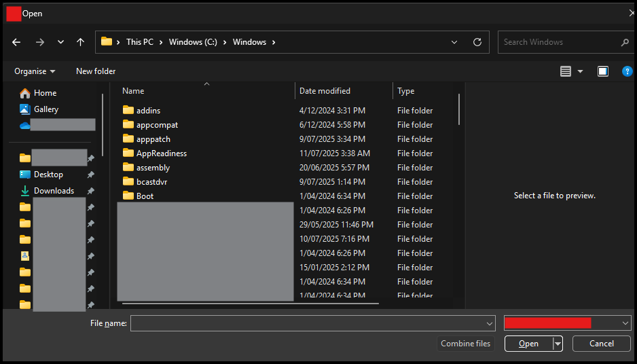Open the recent locations chevron

60,42
